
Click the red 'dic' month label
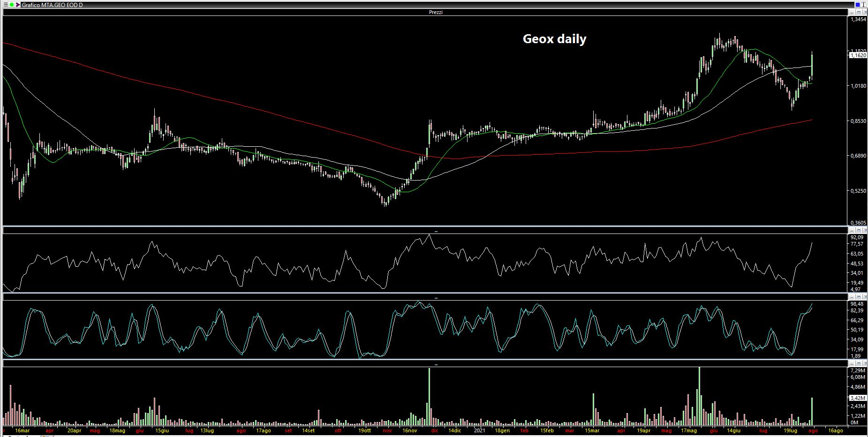(x=435, y=430)
